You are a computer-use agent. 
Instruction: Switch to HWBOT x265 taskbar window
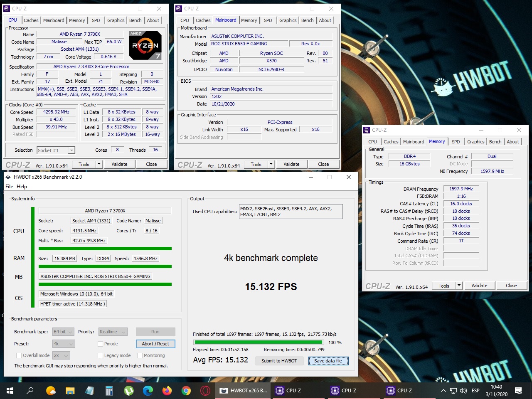(x=244, y=391)
